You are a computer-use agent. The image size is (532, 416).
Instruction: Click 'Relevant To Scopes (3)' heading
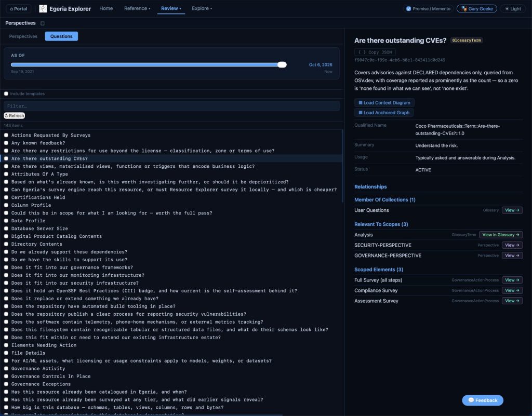pyautogui.click(x=381, y=224)
